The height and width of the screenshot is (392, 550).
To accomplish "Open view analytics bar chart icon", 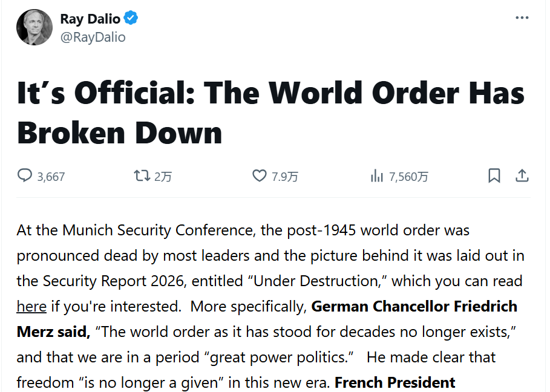I will tap(376, 176).
